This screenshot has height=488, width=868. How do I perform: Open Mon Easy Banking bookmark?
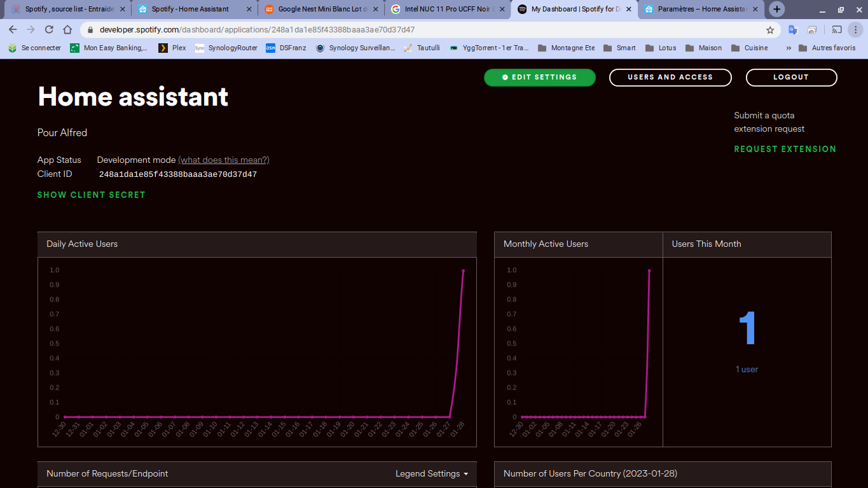[x=109, y=48]
